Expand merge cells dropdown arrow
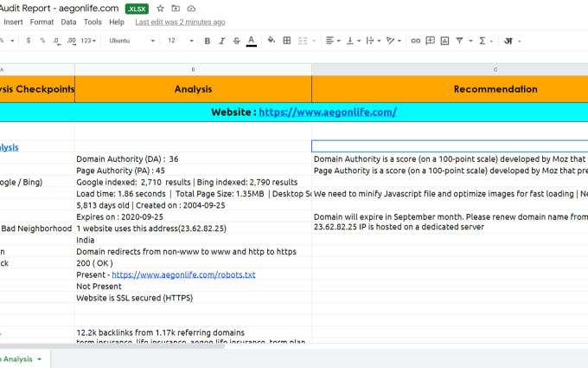This screenshot has height=368, width=588. [x=314, y=41]
